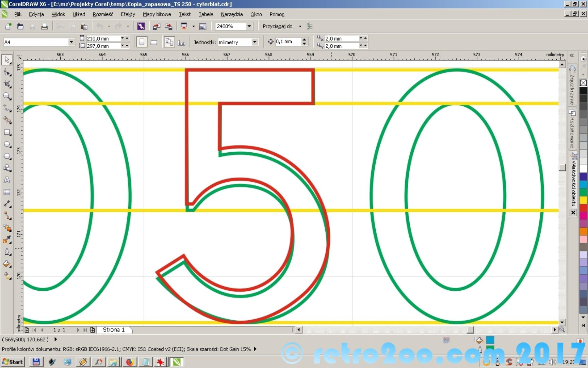Open the Jednostki units dropdown
This screenshot has width=588, height=368.
coord(255,42)
